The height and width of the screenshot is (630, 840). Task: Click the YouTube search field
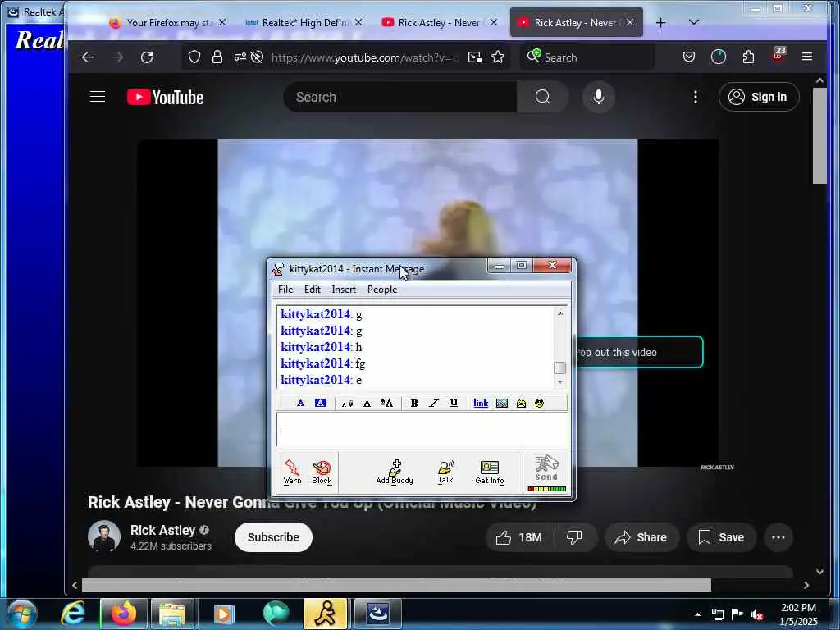point(400,97)
